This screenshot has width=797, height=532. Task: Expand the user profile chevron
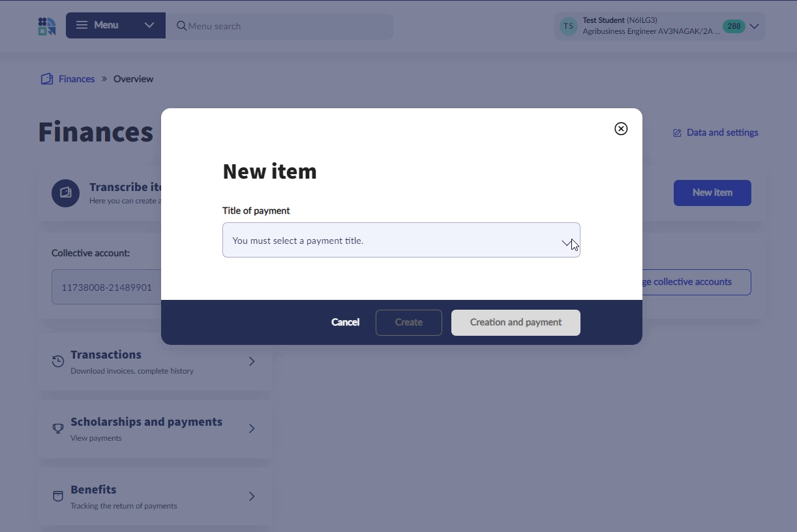(755, 27)
